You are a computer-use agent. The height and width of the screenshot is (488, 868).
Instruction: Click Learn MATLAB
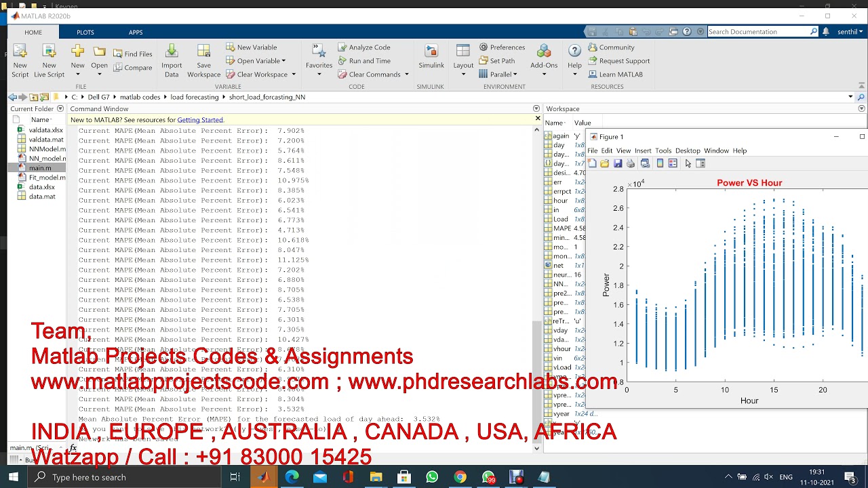615,75
